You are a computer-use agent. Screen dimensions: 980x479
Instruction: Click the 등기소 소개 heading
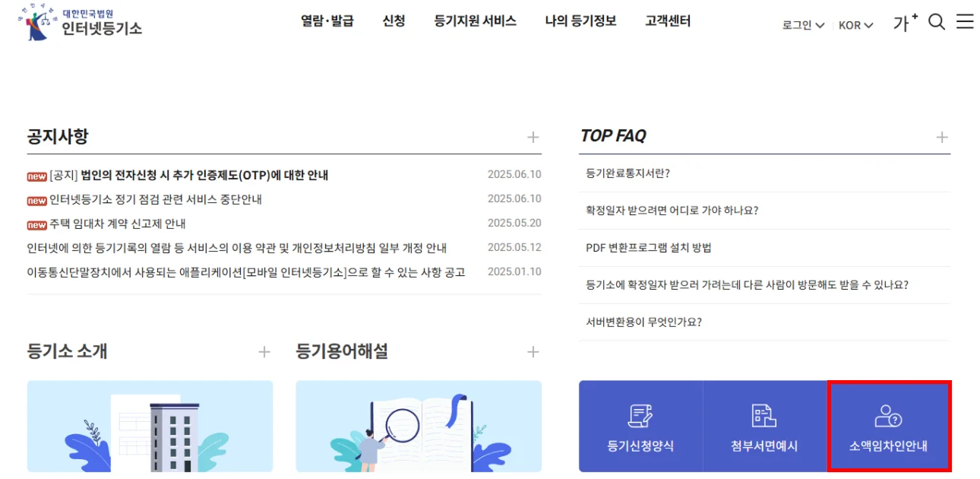[x=67, y=351]
